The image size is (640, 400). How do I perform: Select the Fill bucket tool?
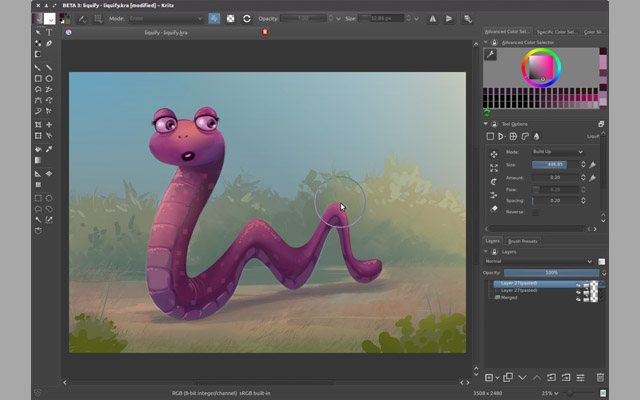click(x=38, y=149)
